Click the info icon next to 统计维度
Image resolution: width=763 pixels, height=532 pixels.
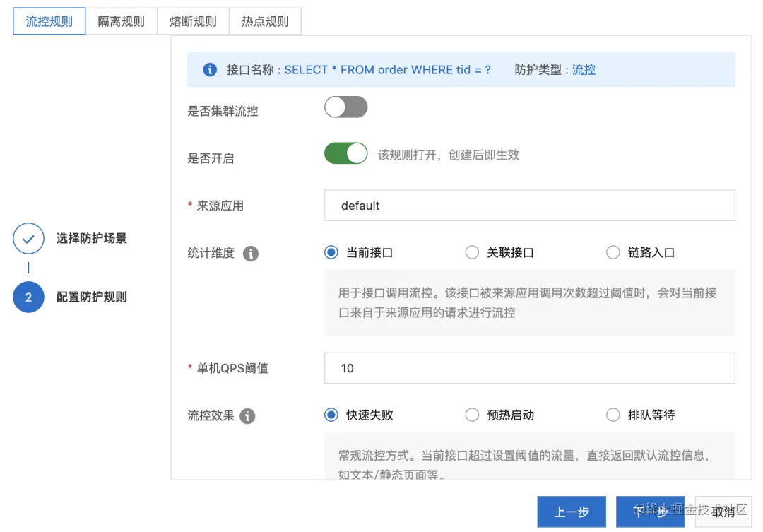coord(251,254)
